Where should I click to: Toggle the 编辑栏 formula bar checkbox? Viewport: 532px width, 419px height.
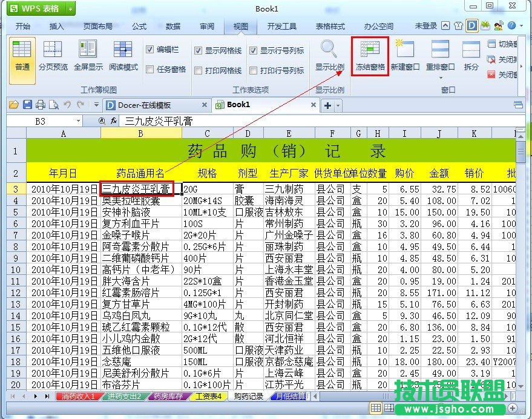tap(150, 50)
